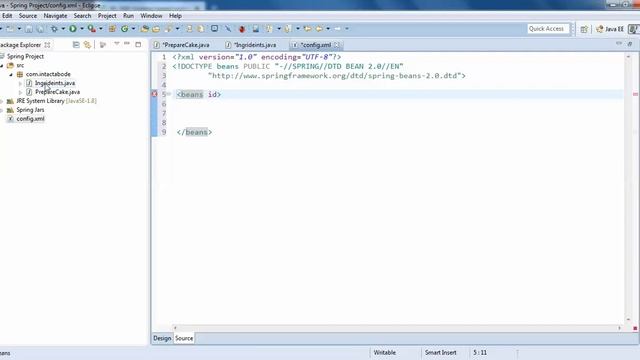Switch to the PrepareCake.java tab
640x360 pixels.
(x=182, y=45)
